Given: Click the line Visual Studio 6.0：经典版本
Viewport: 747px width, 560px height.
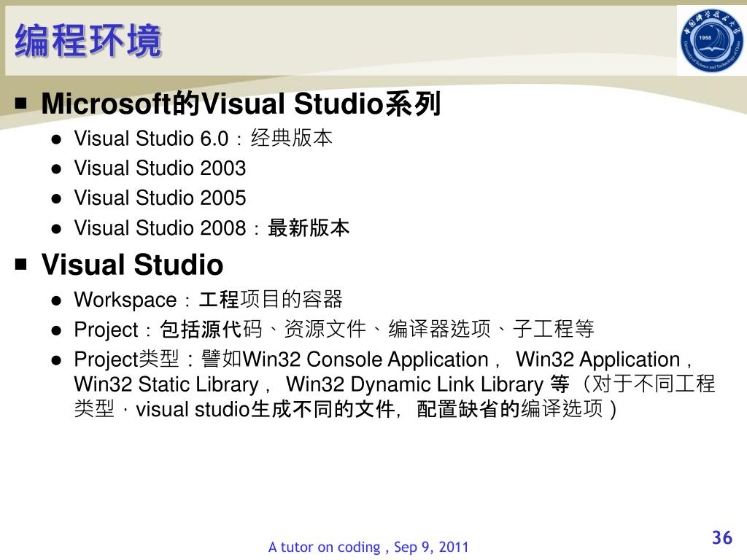Looking at the screenshot, I should pos(204,138).
